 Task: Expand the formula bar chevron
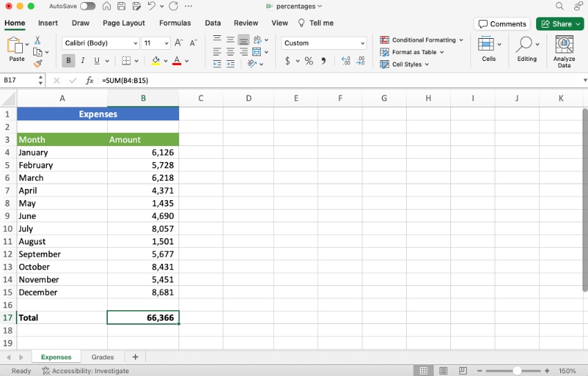point(585,80)
